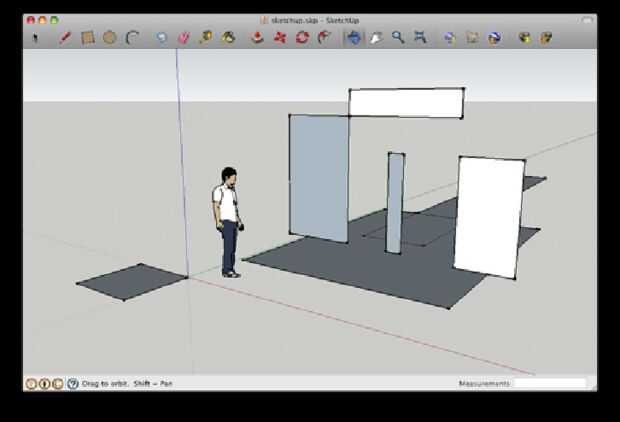Click the standing man figure in the model
The image size is (620, 422).
point(228,223)
